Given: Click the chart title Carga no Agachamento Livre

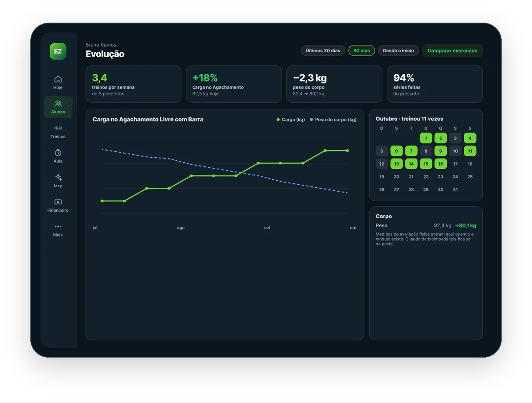Looking at the screenshot, I should pos(148,120).
